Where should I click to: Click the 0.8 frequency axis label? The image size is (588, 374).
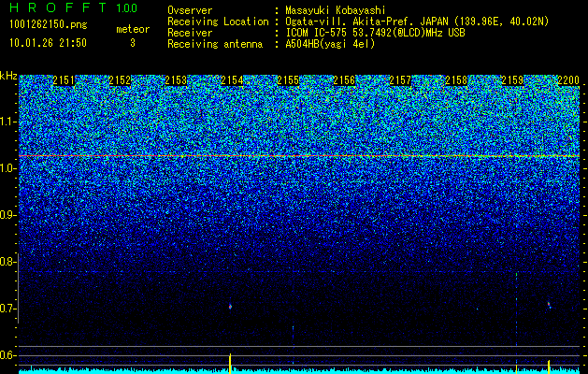pyautogui.click(x=8, y=262)
